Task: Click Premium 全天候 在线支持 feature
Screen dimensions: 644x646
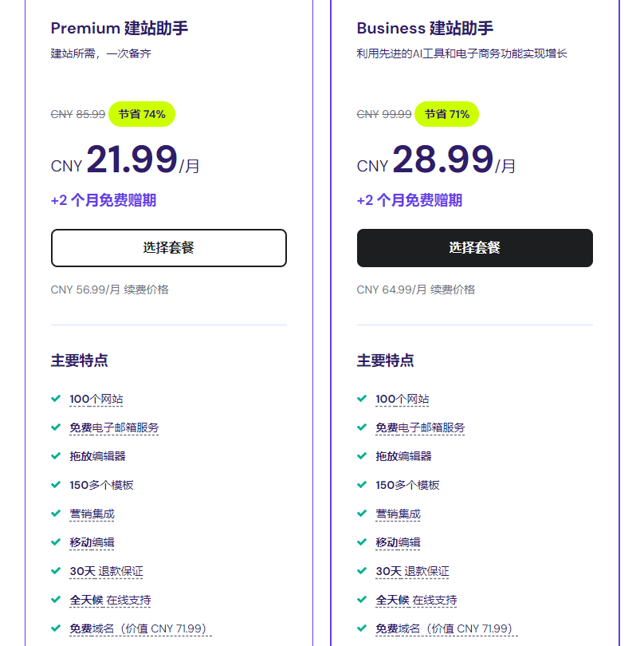Action: pos(110,600)
